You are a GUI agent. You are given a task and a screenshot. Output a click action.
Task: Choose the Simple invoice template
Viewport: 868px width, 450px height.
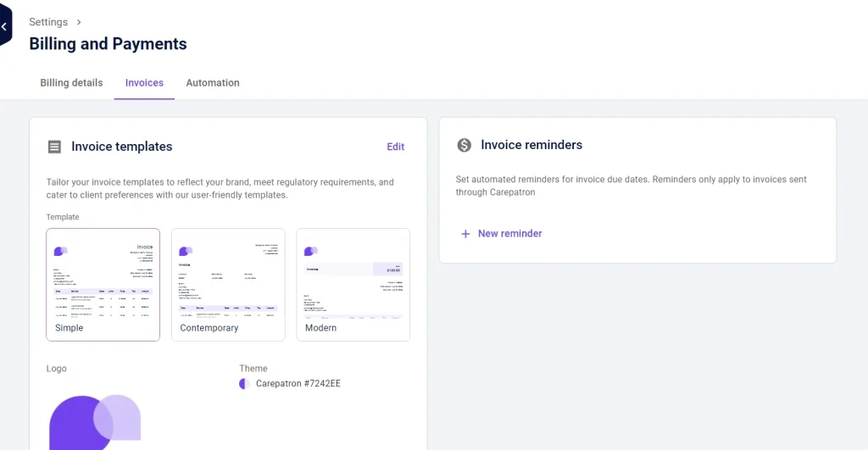point(103,285)
